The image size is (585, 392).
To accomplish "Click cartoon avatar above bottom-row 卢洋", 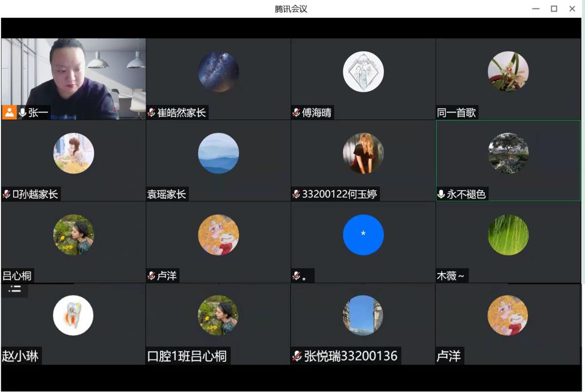I will point(507,315).
